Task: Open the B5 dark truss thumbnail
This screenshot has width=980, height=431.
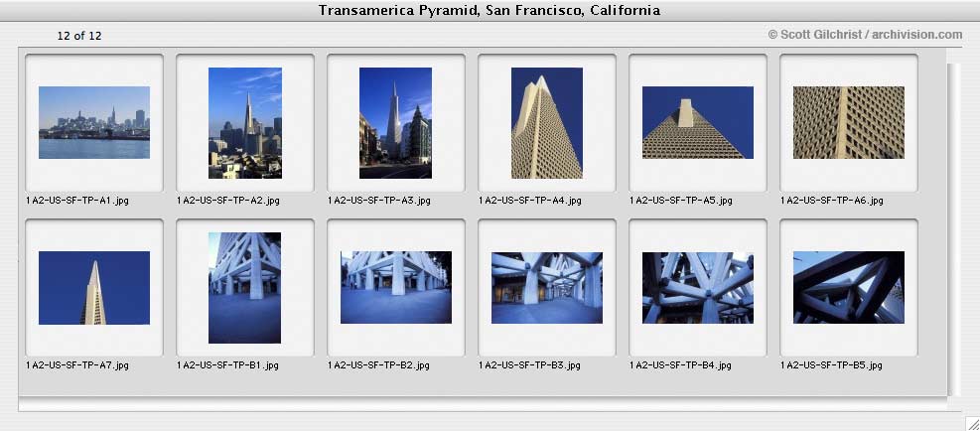Action: point(849,288)
